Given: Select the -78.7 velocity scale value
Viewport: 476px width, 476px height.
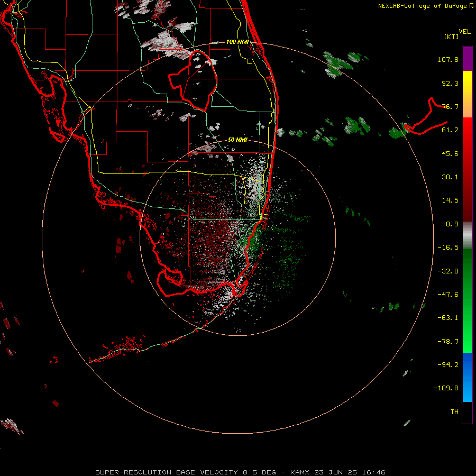Looking at the screenshot, I should point(448,342).
